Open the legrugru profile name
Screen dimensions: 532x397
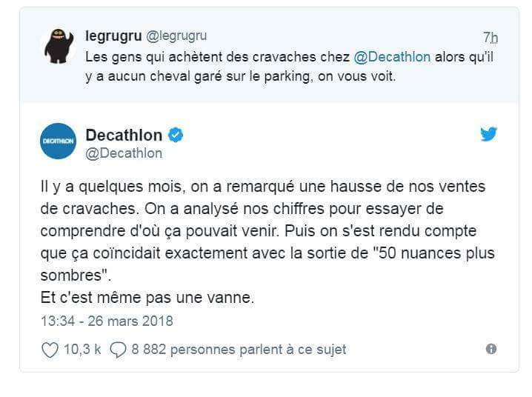(x=113, y=36)
